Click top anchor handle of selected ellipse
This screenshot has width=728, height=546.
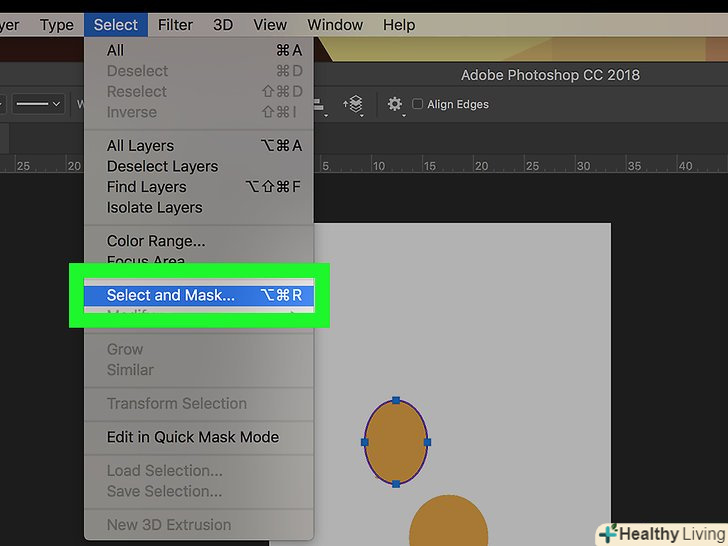point(396,400)
